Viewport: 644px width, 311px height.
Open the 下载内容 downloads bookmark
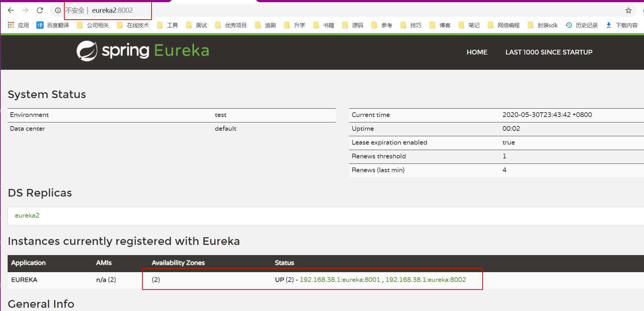622,25
